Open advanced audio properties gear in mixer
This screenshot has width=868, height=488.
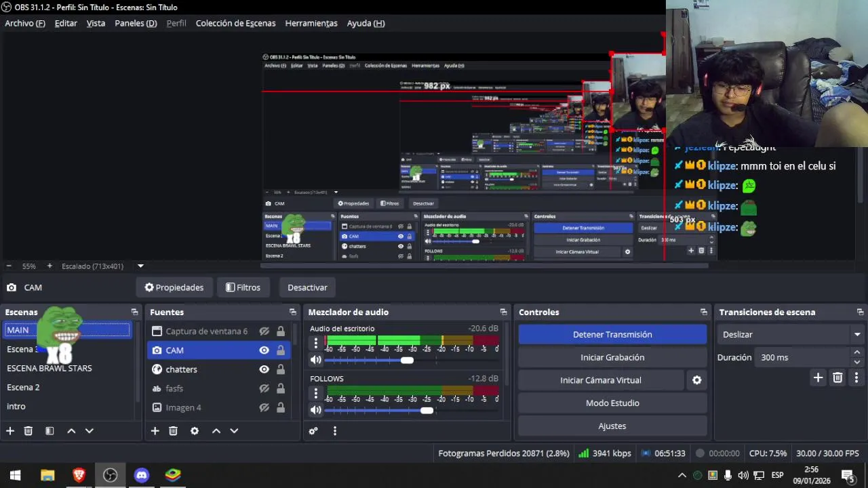coord(313,431)
